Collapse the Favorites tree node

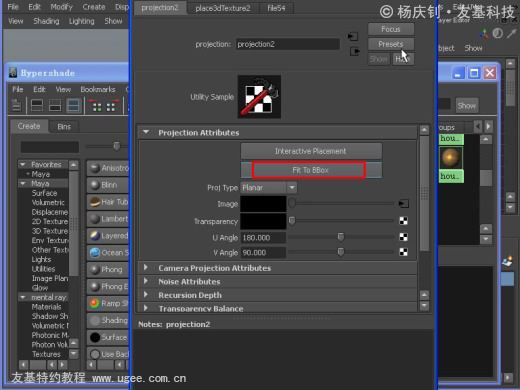[23, 164]
